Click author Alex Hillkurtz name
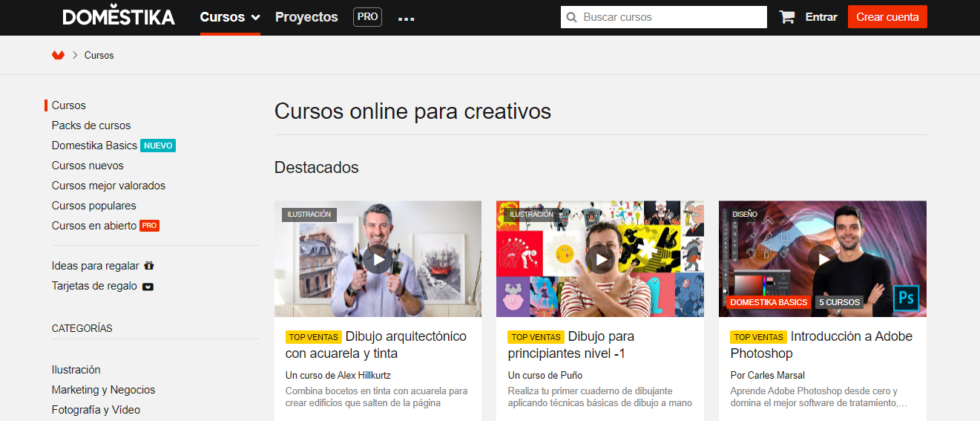 click(x=364, y=376)
